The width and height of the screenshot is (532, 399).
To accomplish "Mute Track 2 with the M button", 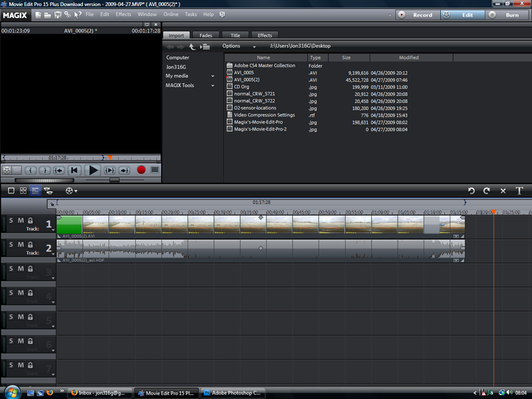I will [x=21, y=245].
